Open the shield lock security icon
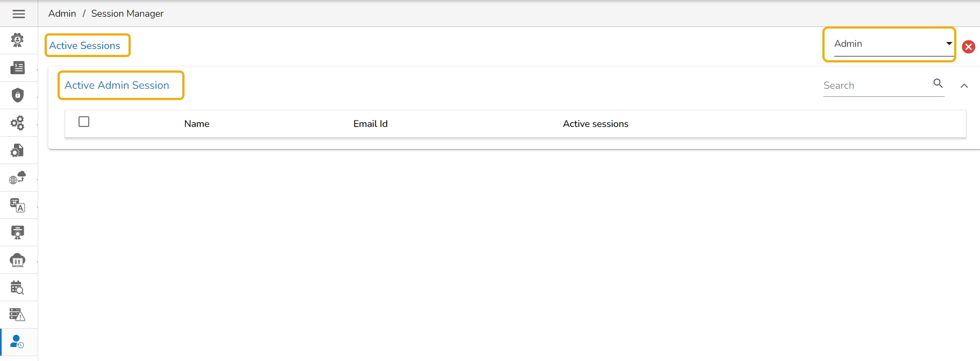The height and width of the screenshot is (361, 980). point(18,95)
